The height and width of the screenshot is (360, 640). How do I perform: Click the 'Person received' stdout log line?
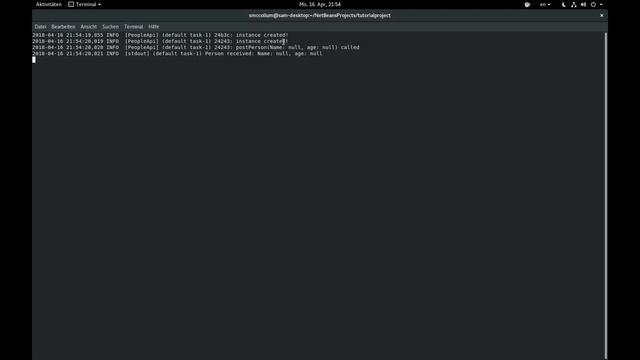[177, 53]
